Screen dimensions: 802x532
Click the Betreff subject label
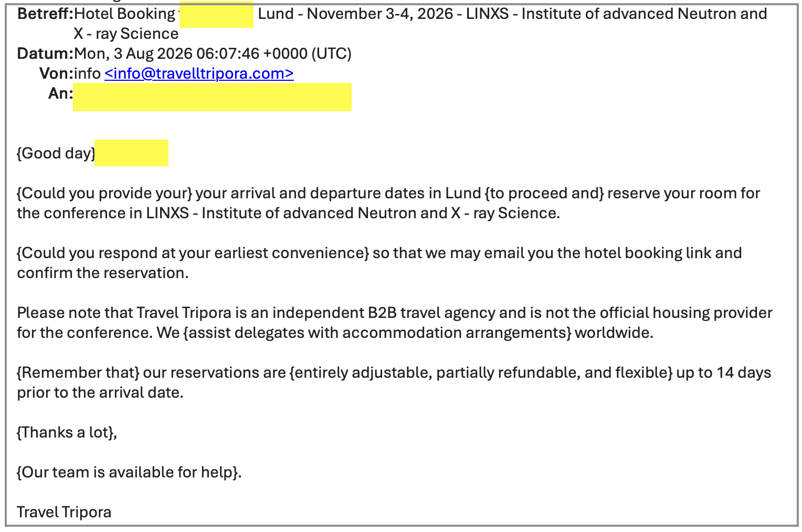(x=46, y=14)
